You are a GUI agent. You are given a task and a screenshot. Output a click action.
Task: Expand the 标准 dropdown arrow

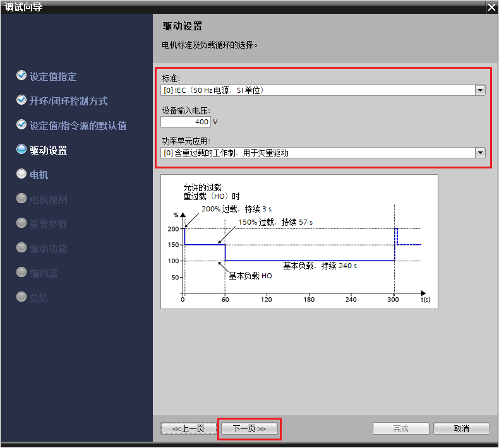click(x=480, y=90)
